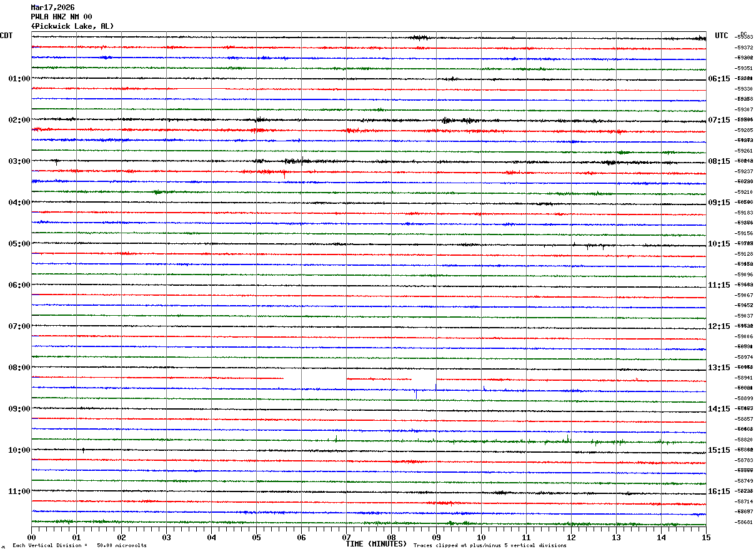Viewport: 756px width, 554px height.
Task: Click minute tick label 01 on the axis
Action: pos(76,537)
